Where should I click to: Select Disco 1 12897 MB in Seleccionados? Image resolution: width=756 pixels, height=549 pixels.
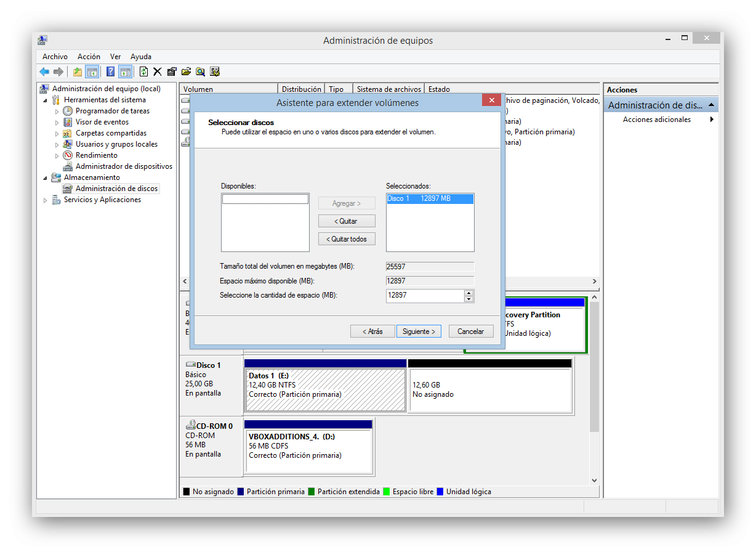click(430, 198)
